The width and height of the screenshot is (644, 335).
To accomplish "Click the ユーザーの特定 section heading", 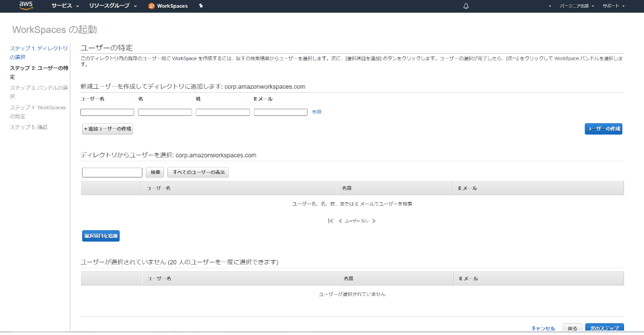I will point(107,48).
